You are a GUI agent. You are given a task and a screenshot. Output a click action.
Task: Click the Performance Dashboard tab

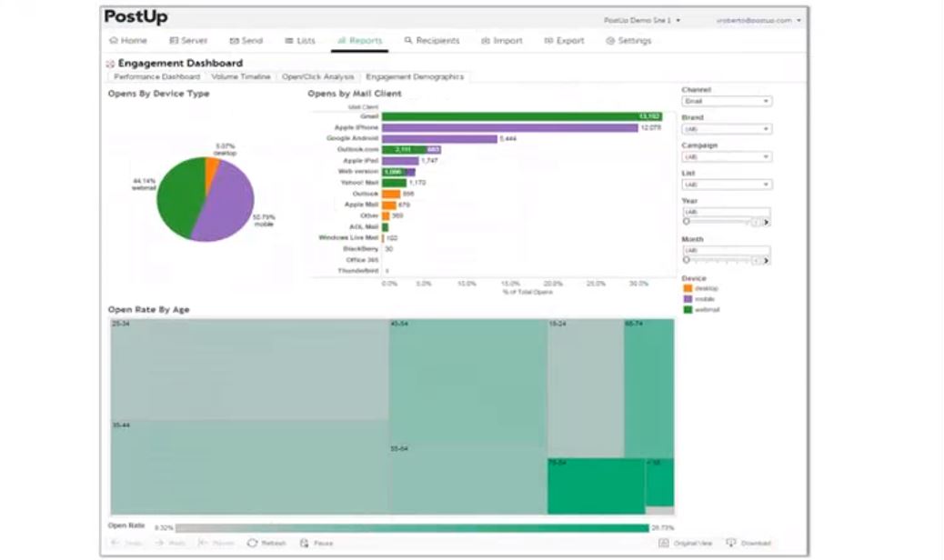(157, 77)
